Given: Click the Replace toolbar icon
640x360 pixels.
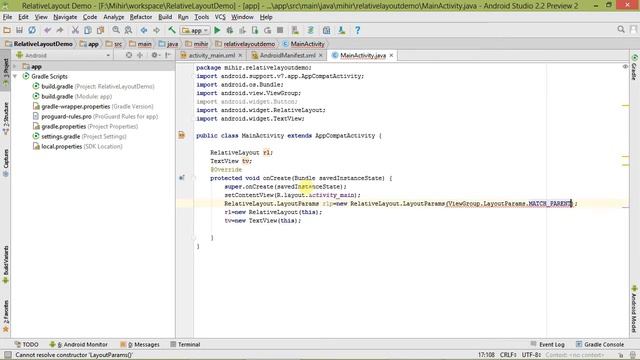Looking at the screenshot, I should 128,30.
